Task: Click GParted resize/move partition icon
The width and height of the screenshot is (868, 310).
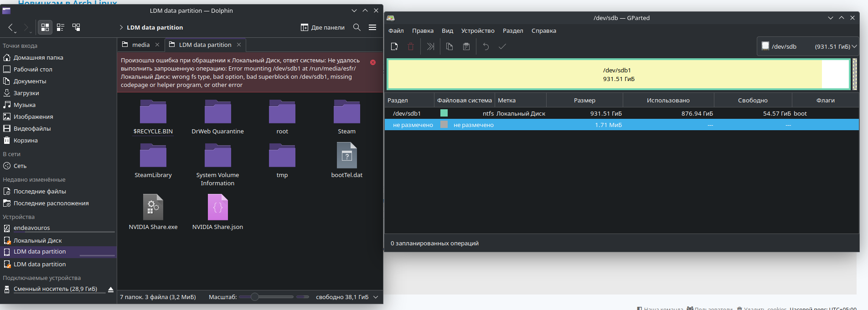Action: tap(430, 46)
